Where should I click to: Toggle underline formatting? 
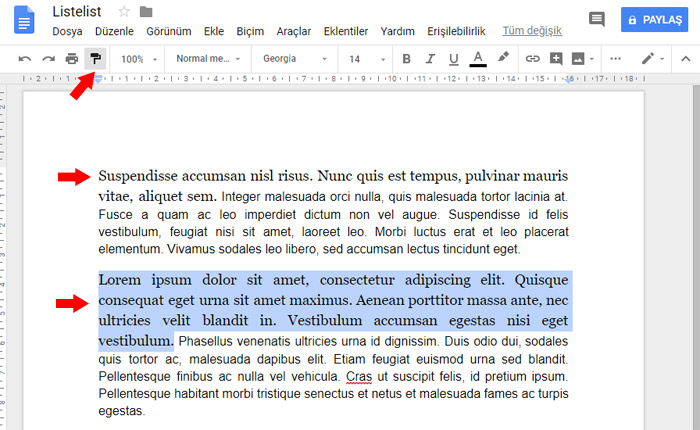point(454,59)
